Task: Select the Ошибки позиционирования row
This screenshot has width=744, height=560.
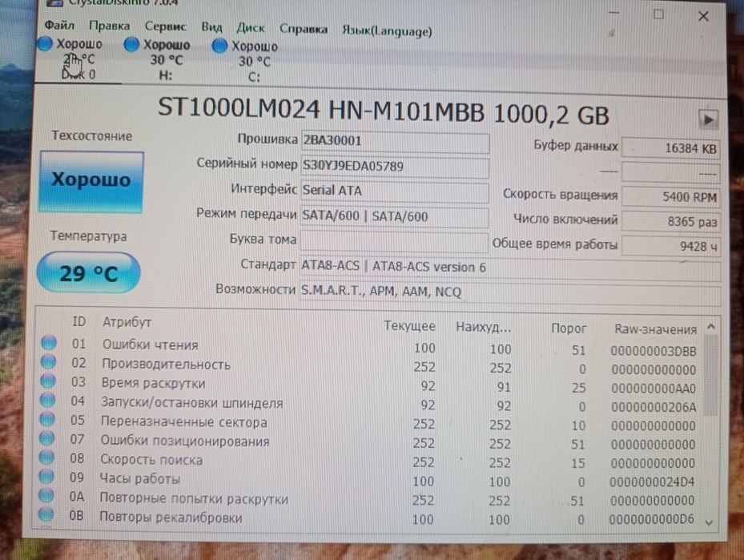Action: (368, 441)
